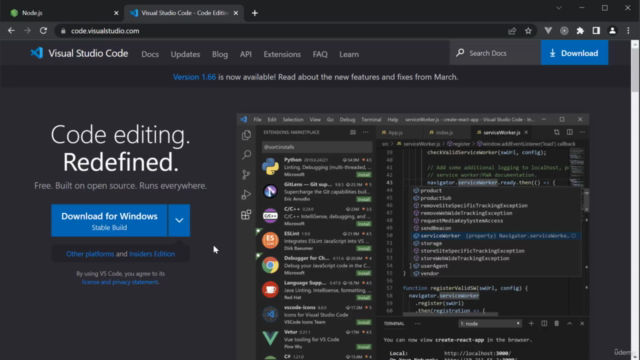Open the Chrome three-dot menu
The image size is (640, 360).
pyautogui.click(x=628, y=31)
